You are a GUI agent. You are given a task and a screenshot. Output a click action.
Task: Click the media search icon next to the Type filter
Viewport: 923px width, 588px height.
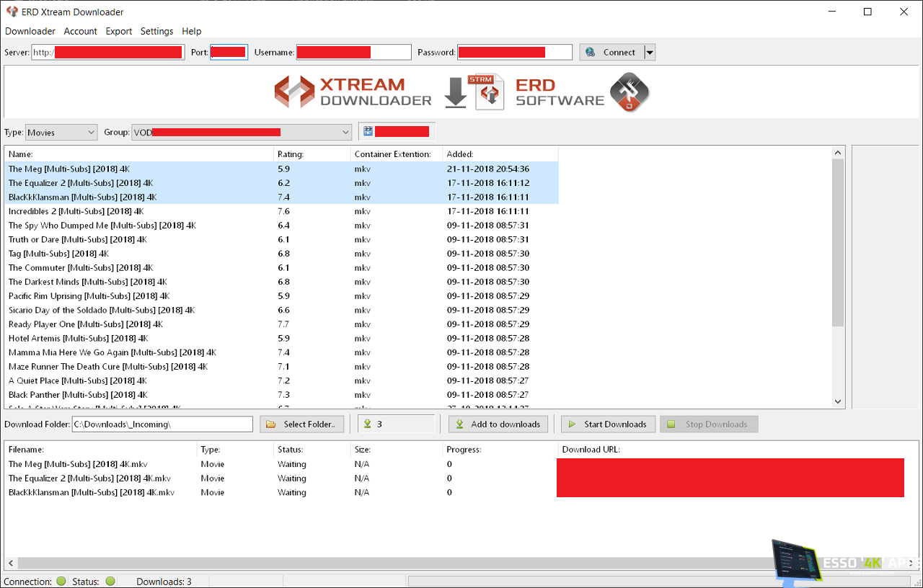pos(368,131)
